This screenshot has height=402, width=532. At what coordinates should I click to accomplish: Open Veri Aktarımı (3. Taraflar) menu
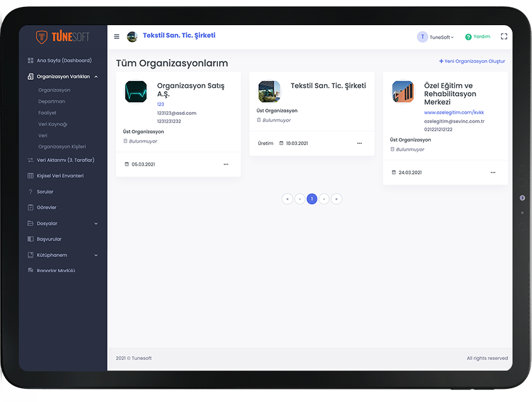coord(65,160)
